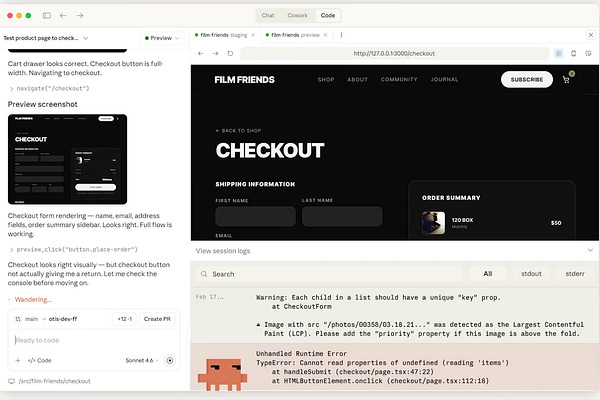Screen dimensions: 600x400
Task: Filter logs by stdout
Action: pyautogui.click(x=531, y=274)
